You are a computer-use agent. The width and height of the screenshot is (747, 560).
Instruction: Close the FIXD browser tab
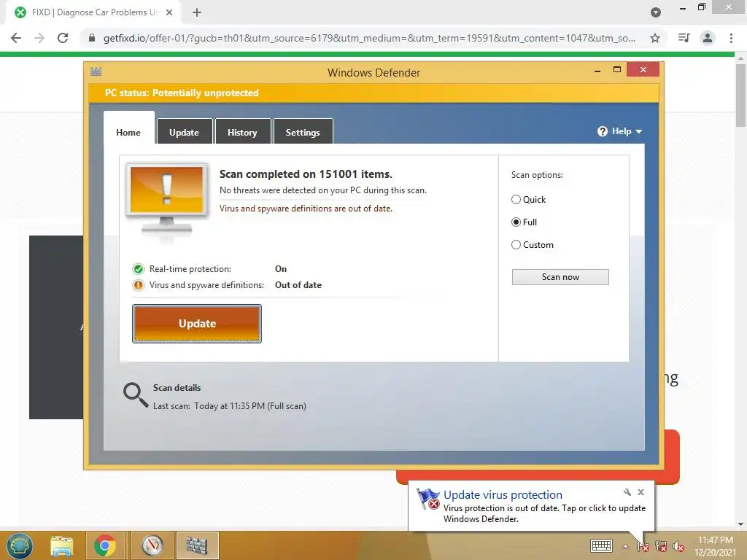tap(169, 12)
